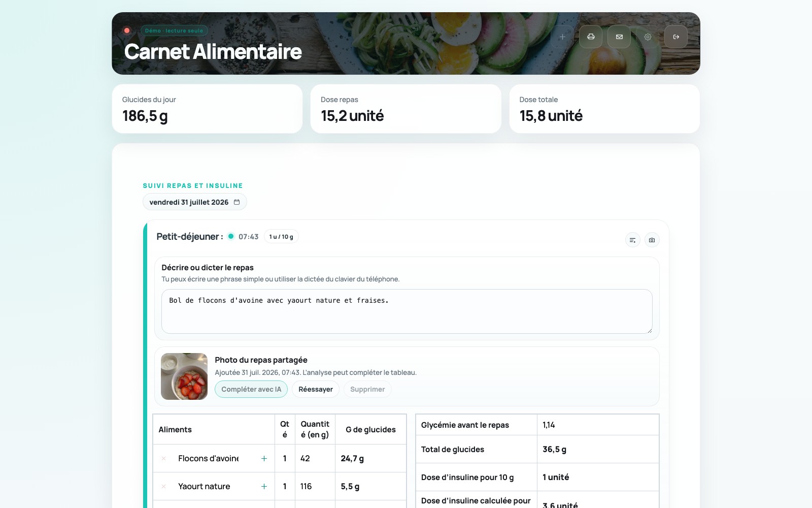Click the G de glucides column header

tap(370, 430)
